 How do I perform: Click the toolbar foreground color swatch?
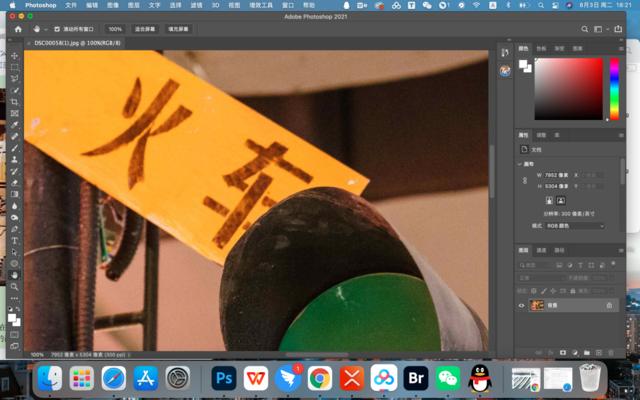(12, 318)
